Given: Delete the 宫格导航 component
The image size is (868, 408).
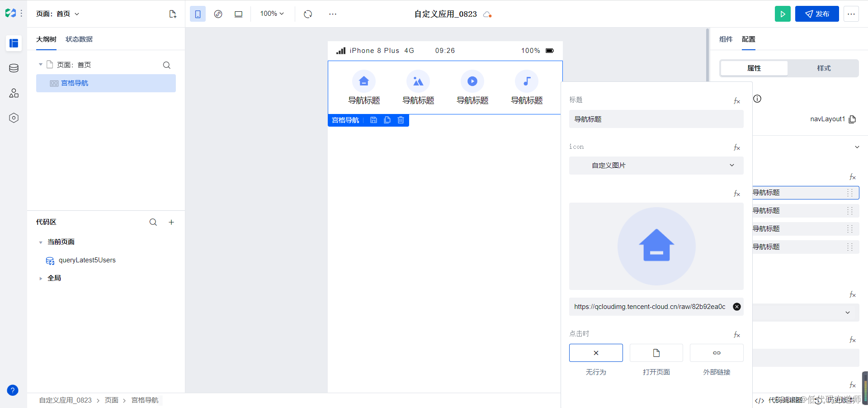Looking at the screenshot, I should tap(401, 120).
